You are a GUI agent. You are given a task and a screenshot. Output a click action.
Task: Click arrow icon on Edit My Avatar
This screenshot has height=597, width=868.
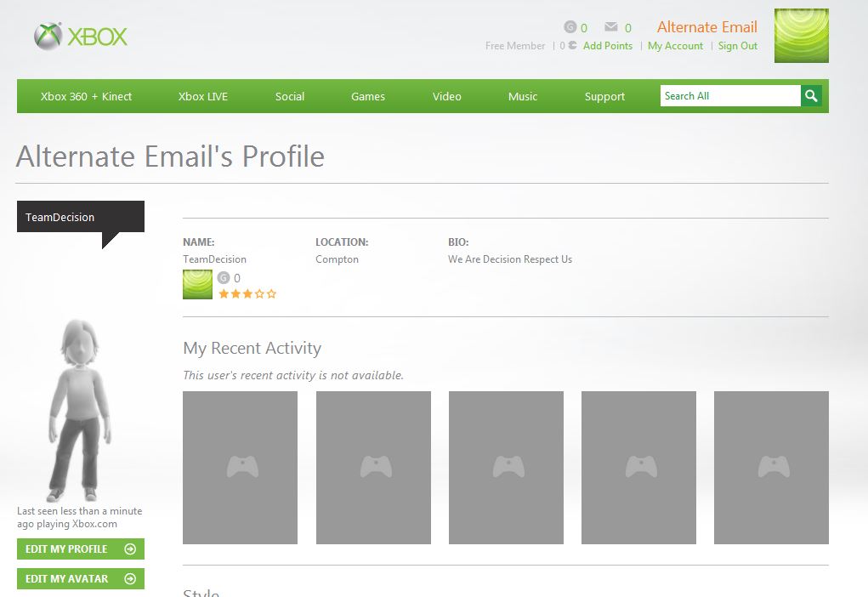click(130, 579)
